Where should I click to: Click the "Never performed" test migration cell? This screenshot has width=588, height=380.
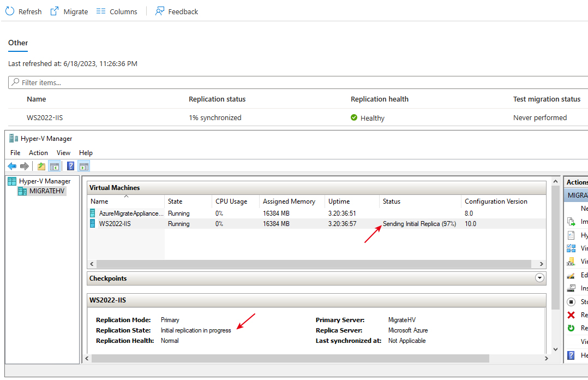click(x=540, y=118)
